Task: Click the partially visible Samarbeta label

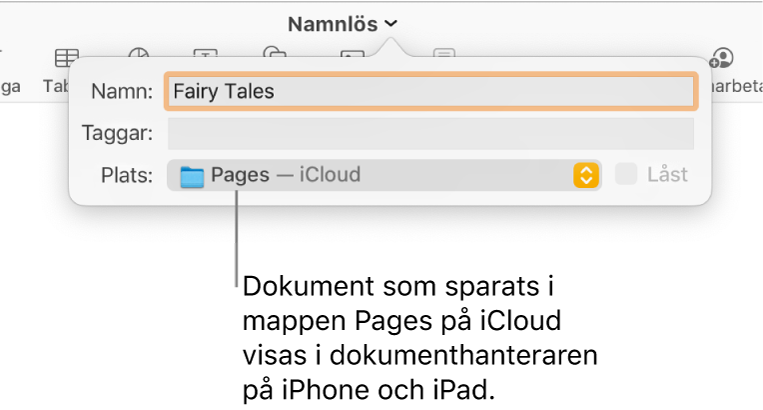Action: tap(733, 86)
